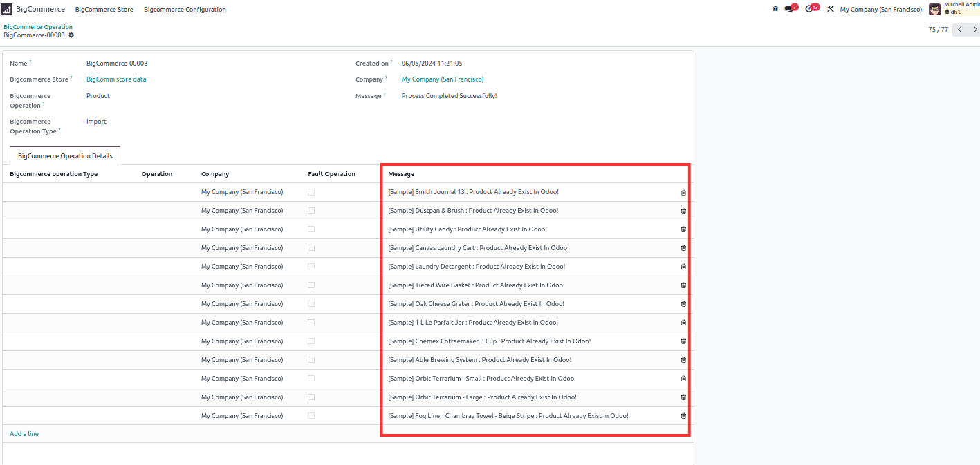980x465 pixels.
Task: Go to the previous record arrow
Action: click(x=959, y=30)
